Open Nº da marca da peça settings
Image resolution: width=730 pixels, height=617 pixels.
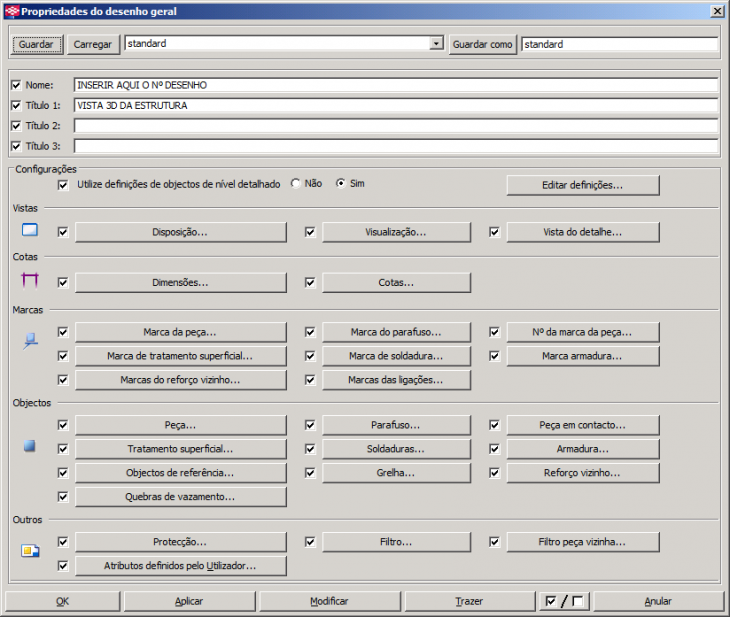coord(583,332)
